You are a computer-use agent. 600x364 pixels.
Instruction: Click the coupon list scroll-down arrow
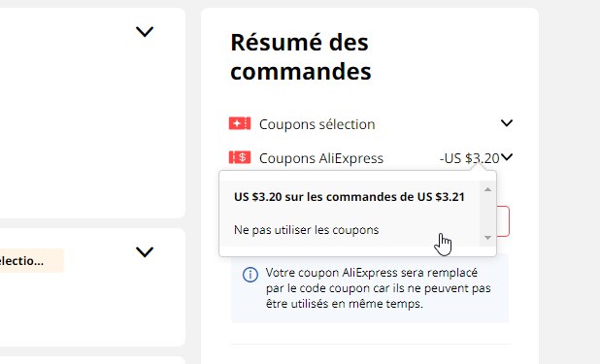coord(487,238)
